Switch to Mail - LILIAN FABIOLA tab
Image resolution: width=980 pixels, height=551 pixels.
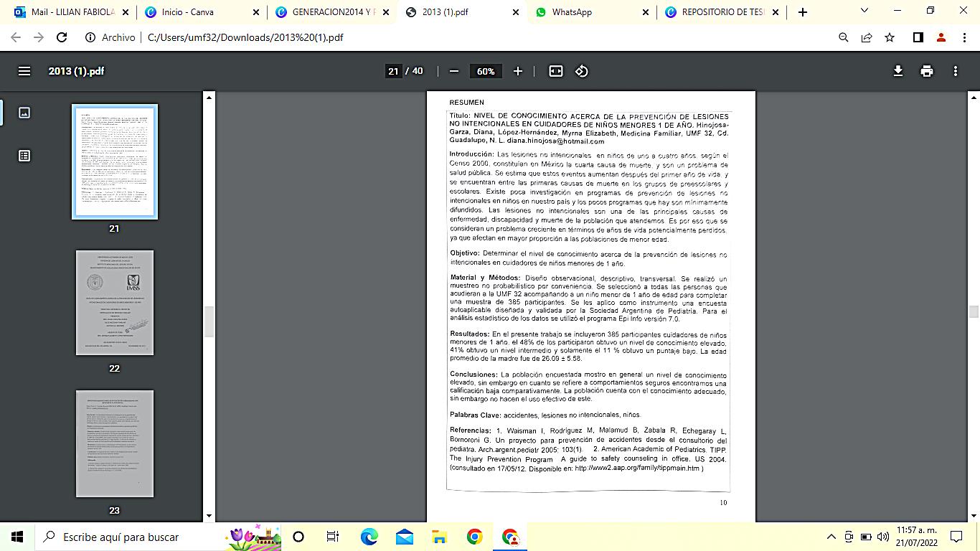point(70,12)
